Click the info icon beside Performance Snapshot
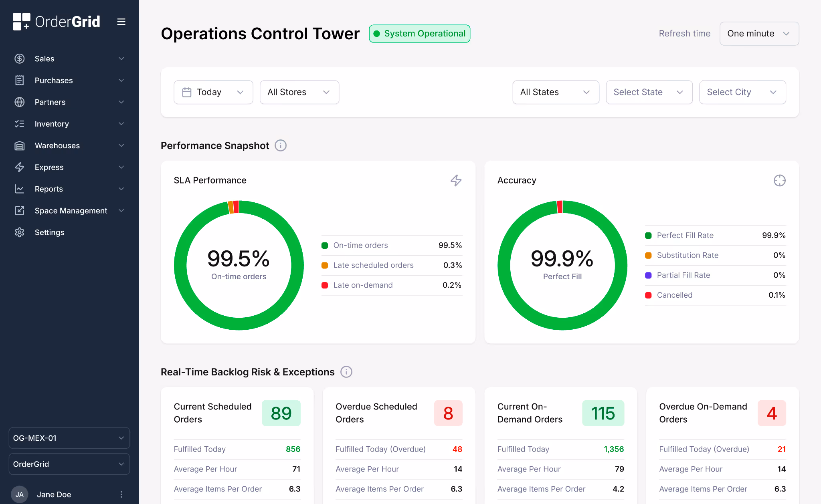The height and width of the screenshot is (504, 821). pos(280,145)
